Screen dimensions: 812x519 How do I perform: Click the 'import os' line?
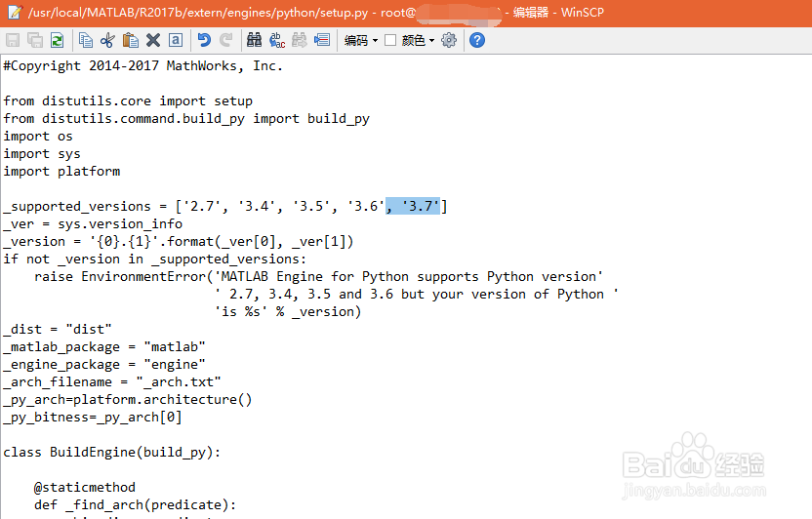tap(38, 136)
